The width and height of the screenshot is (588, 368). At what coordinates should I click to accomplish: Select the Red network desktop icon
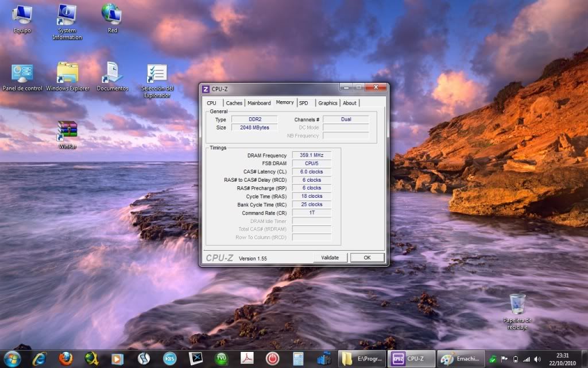coord(112,18)
